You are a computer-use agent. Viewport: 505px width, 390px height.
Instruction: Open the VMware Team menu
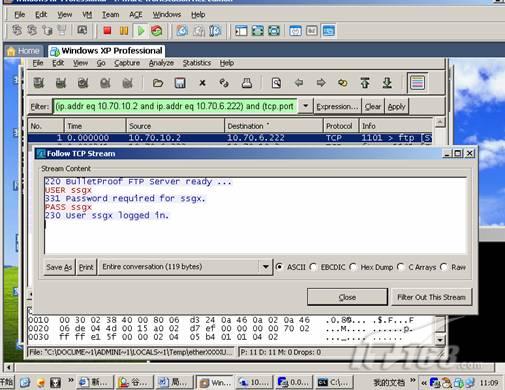pos(110,15)
